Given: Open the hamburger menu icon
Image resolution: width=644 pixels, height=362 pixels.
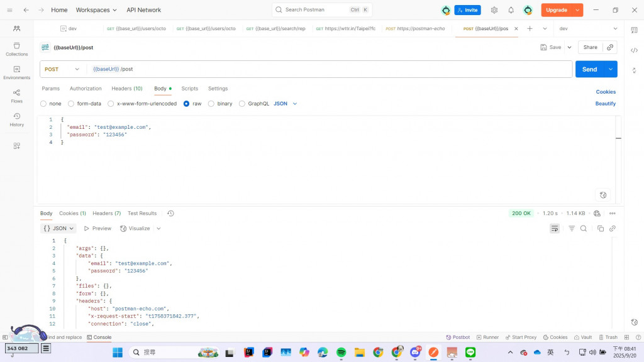Looking at the screenshot, I should coord(10,10).
